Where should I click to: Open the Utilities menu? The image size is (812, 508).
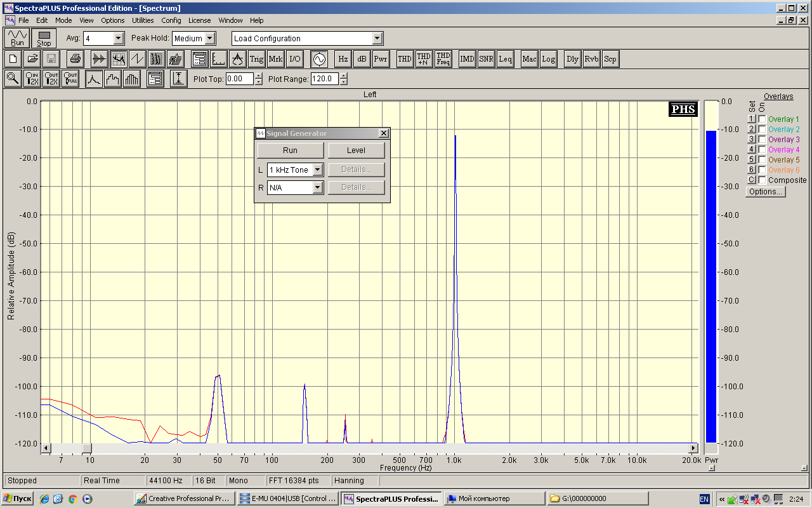coord(143,20)
